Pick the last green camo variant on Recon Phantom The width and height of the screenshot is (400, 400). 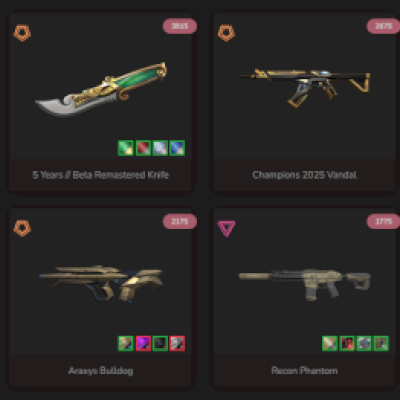[x=381, y=343]
